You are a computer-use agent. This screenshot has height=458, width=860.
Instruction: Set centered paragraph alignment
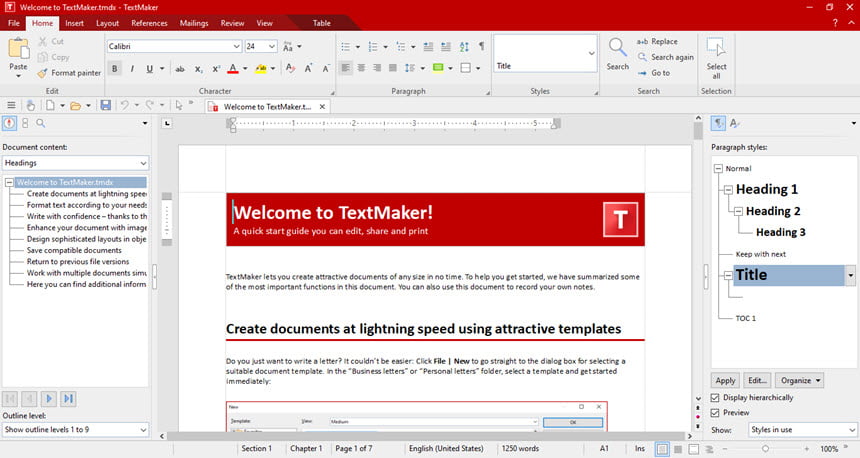coord(361,68)
